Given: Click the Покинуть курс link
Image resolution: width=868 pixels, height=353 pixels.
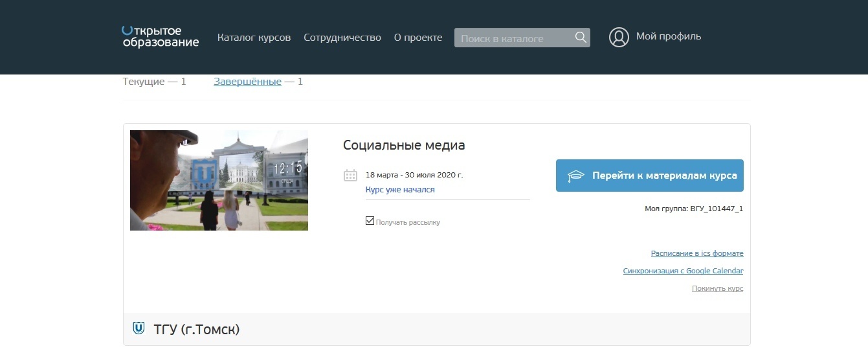Looking at the screenshot, I should click(x=717, y=288).
